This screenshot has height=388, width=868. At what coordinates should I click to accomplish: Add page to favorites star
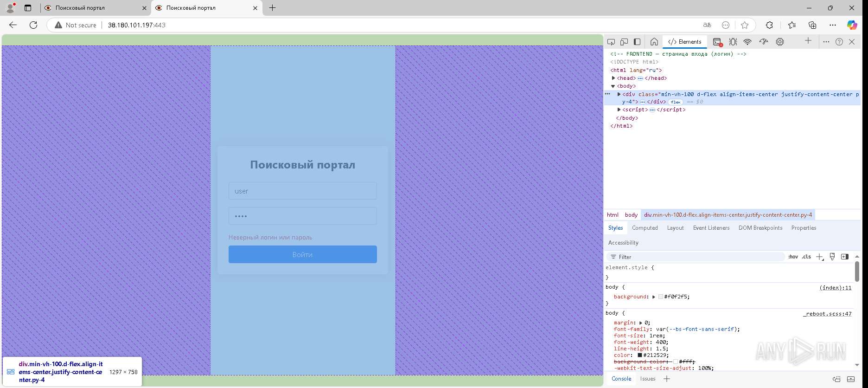coord(745,25)
